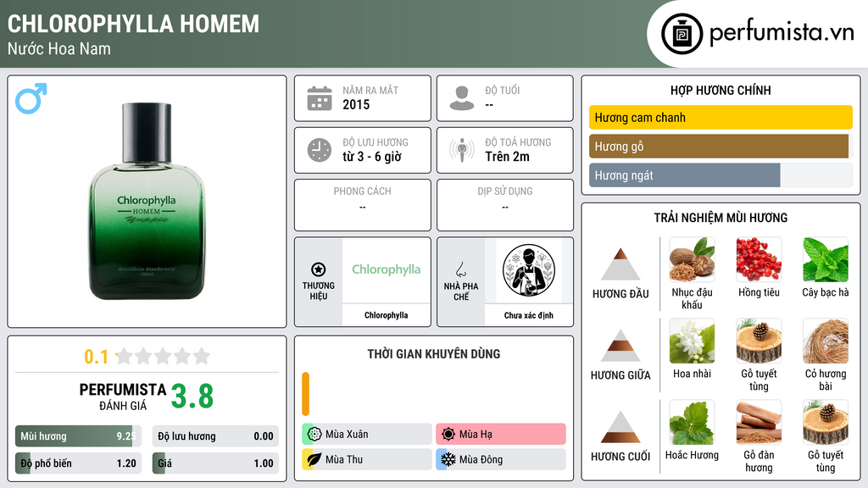Viewport: 868px width, 488px height.
Task: Click the Chlorophylla brand name caption
Action: (x=386, y=315)
